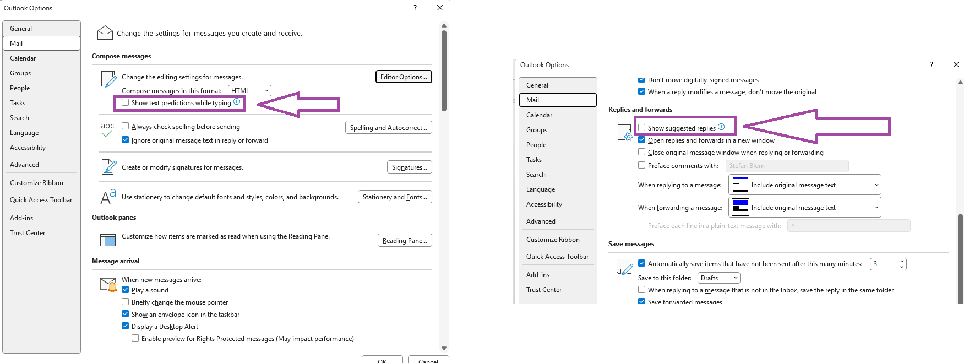The image size is (980, 363).
Task: Open the Signatures dialog
Action: coord(410,167)
